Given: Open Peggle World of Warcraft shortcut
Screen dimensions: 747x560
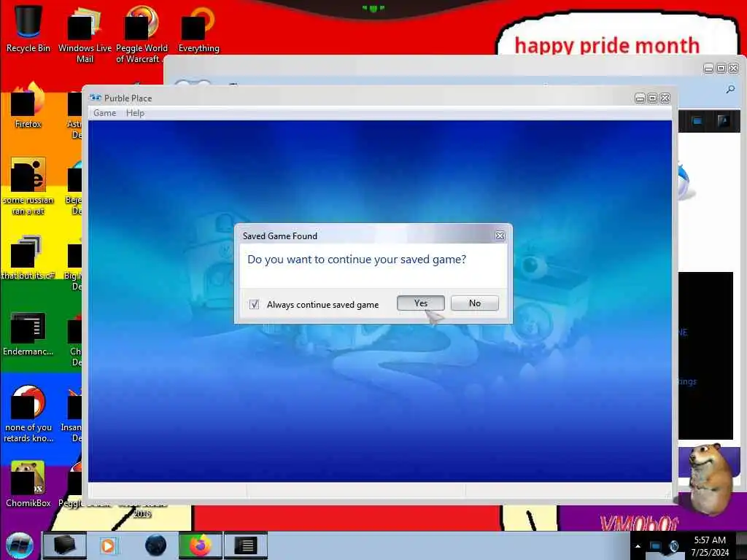Looking at the screenshot, I should (142, 36).
